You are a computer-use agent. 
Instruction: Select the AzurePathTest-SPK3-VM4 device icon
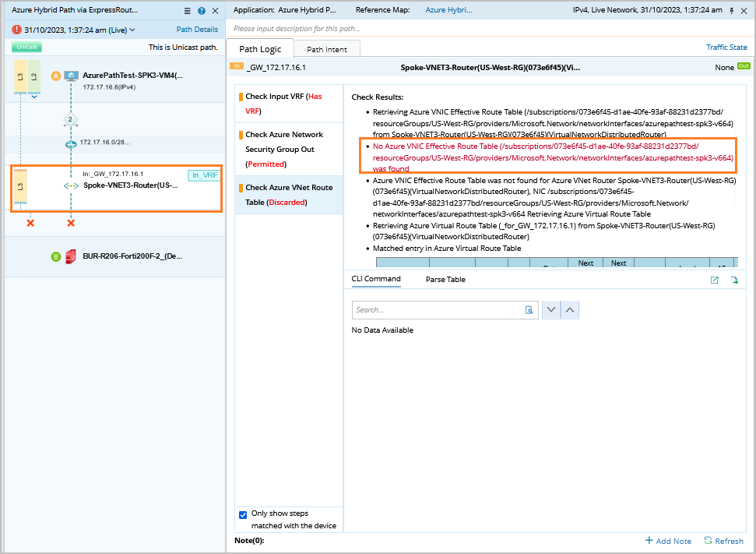tap(72, 76)
